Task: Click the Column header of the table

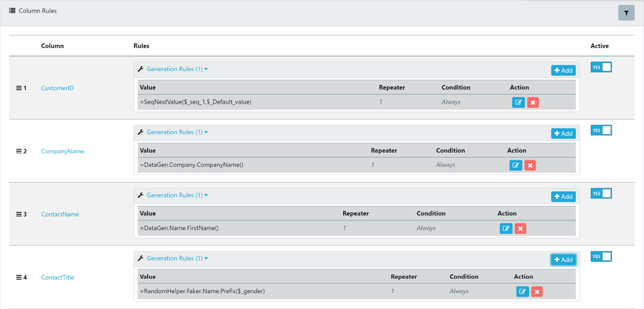Action: click(x=52, y=46)
